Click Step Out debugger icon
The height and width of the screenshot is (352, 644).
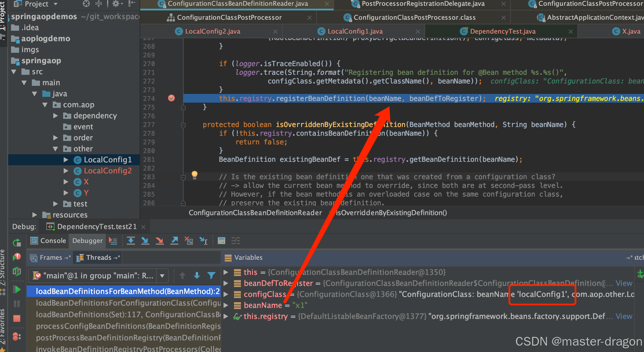click(174, 241)
